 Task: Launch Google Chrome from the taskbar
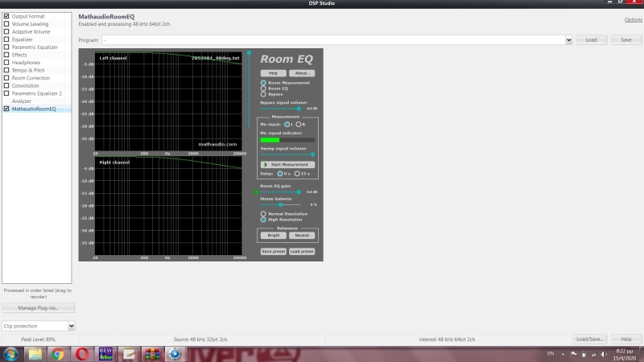pyautogui.click(x=59, y=353)
